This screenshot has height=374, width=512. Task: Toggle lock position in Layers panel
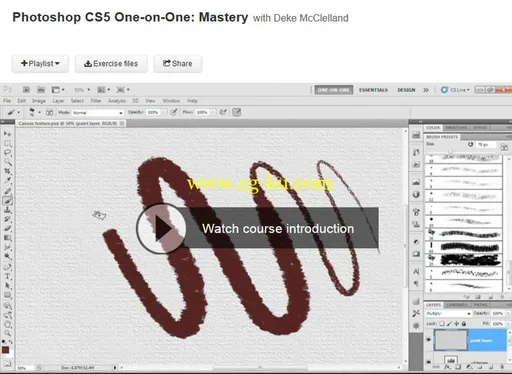point(456,323)
